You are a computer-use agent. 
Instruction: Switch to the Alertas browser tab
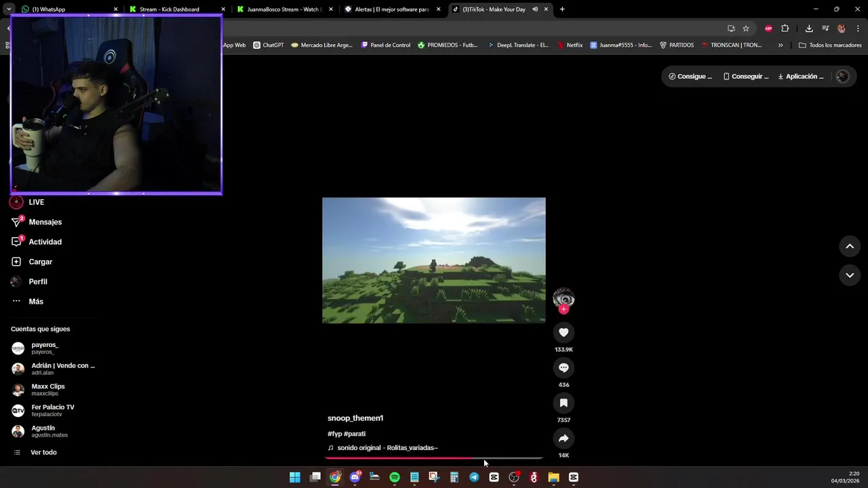pos(393,9)
